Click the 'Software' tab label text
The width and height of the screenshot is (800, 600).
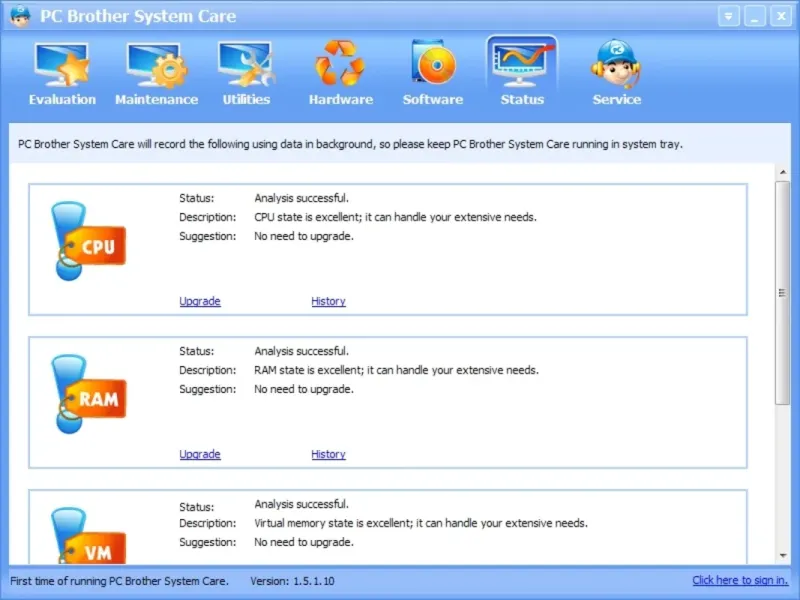[x=433, y=99]
